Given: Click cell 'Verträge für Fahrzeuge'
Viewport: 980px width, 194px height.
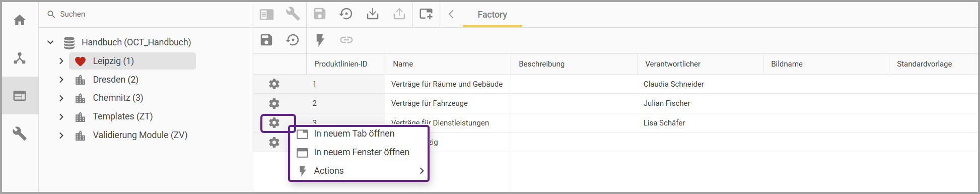Looking at the screenshot, I should pos(430,103).
